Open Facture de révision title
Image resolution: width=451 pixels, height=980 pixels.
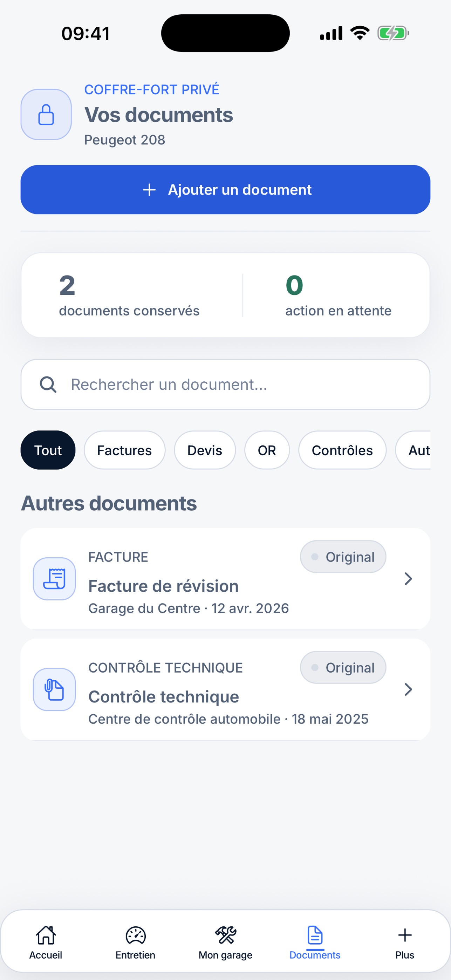point(164,586)
